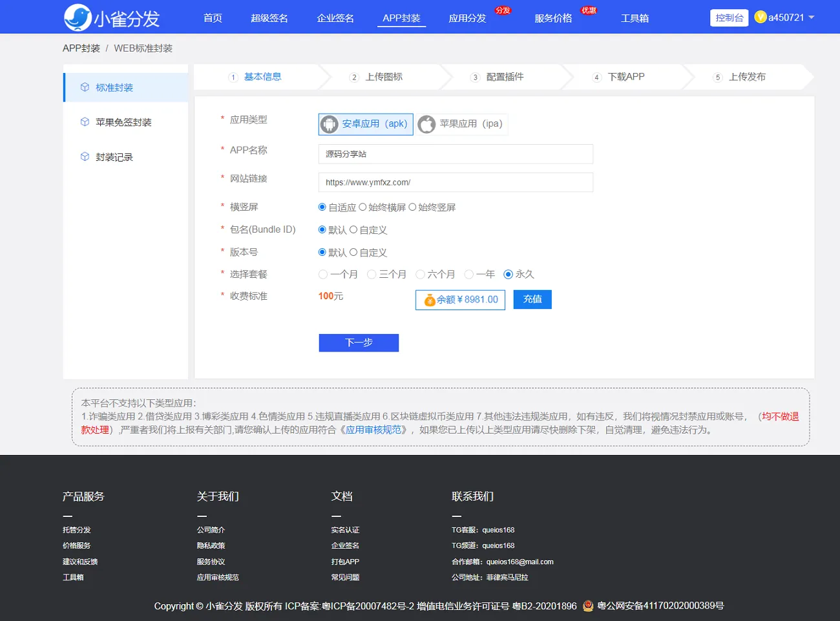Image resolution: width=840 pixels, height=621 pixels.
Task: Click the yellow VIP badge next to username
Action: pyautogui.click(x=761, y=17)
